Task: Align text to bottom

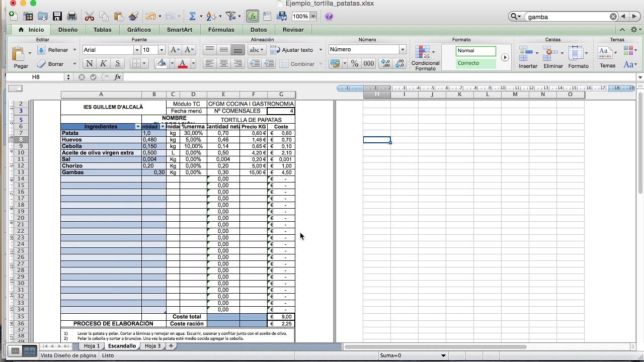Action: click(x=238, y=50)
